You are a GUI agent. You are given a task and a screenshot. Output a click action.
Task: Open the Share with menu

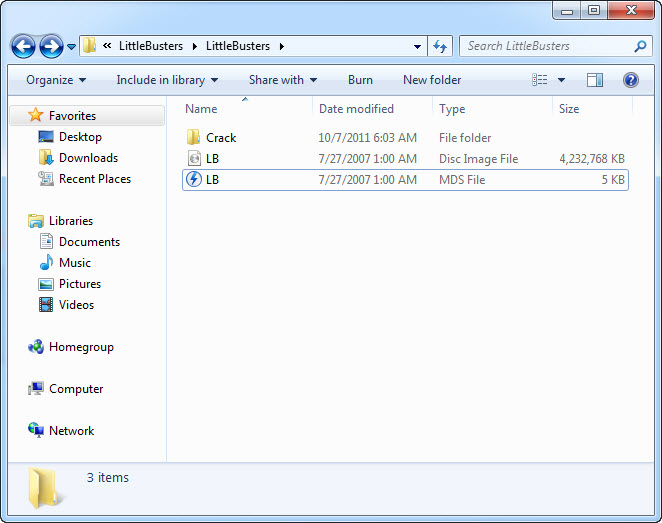coord(283,80)
